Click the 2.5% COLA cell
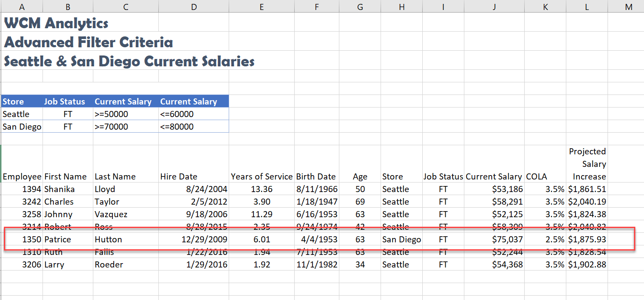Viewport: 644px width, 300px height. 545,239
